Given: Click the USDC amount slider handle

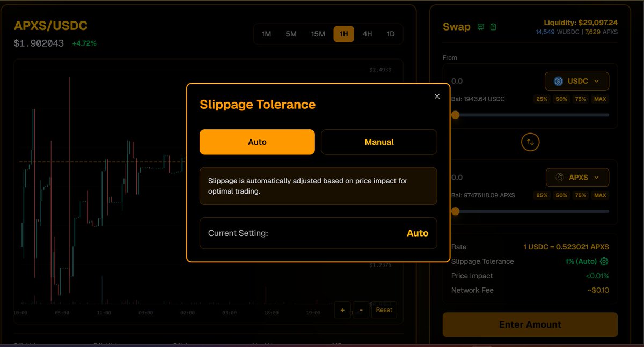Looking at the screenshot, I should (x=455, y=115).
